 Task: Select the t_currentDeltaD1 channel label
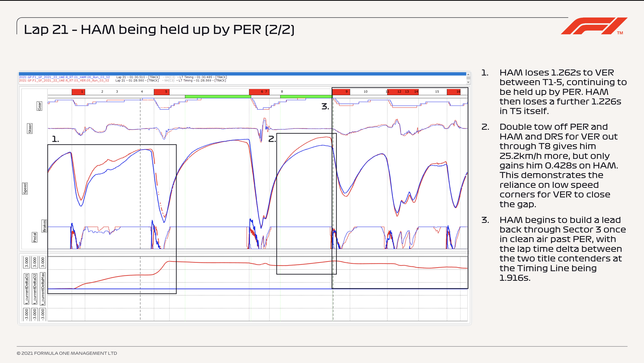tap(26, 289)
